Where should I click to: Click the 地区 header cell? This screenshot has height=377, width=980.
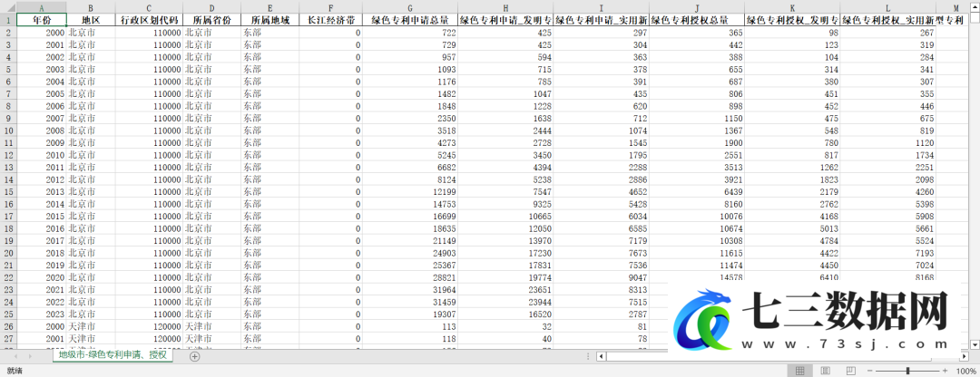click(91, 20)
